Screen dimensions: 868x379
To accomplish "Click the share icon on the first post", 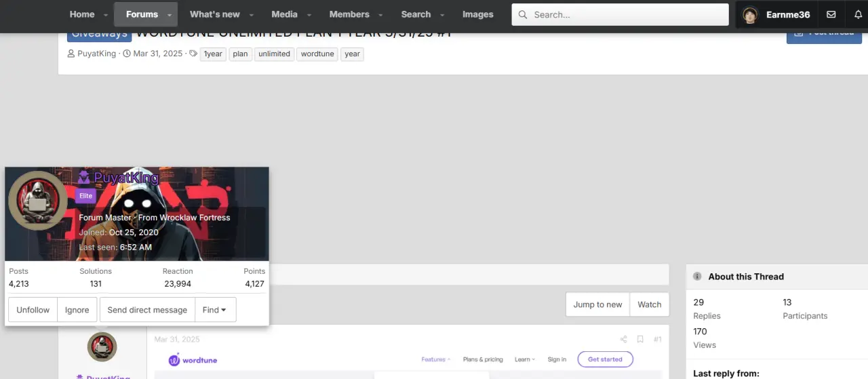I will click(623, 339).
